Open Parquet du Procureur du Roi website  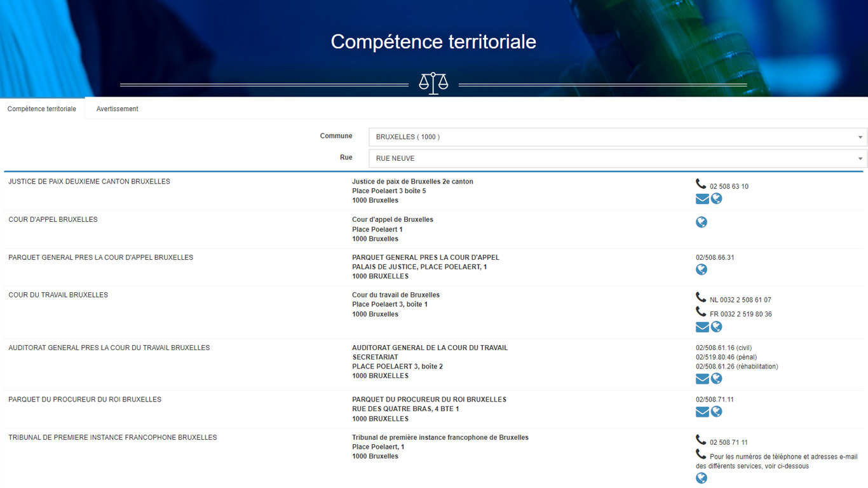click(x=716, y=412)
